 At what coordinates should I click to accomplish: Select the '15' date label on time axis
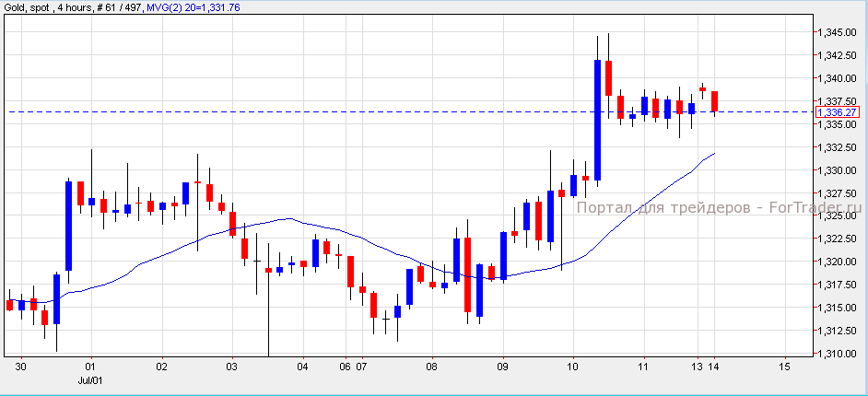click(x=783, y=367)
